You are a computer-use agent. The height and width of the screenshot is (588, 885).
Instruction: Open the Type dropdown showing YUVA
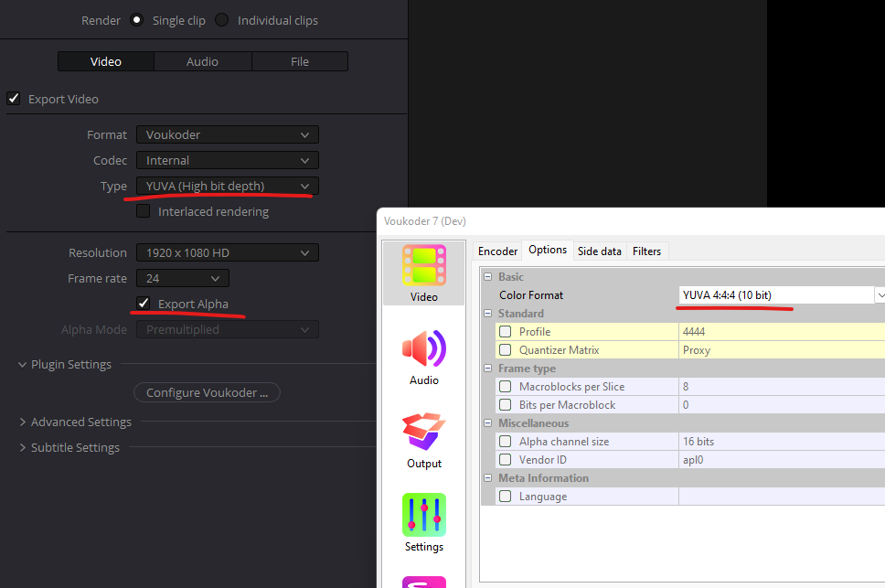pos(227,186)
